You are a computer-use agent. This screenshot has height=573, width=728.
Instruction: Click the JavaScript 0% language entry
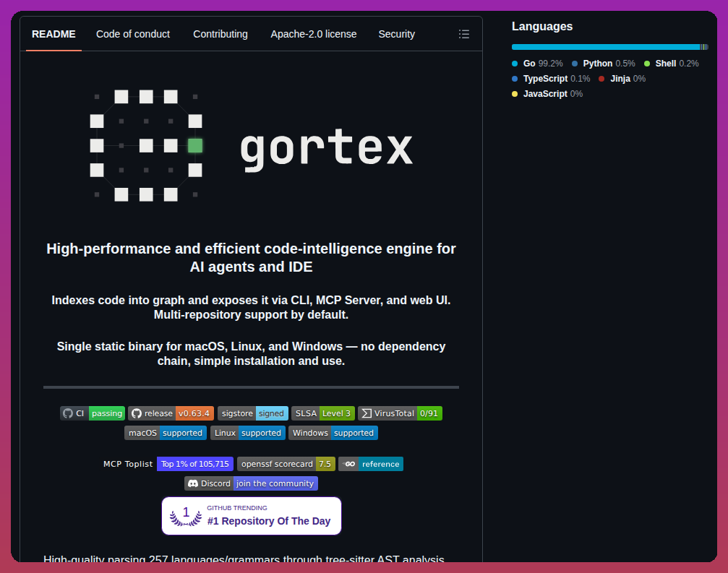pos(547,94)
